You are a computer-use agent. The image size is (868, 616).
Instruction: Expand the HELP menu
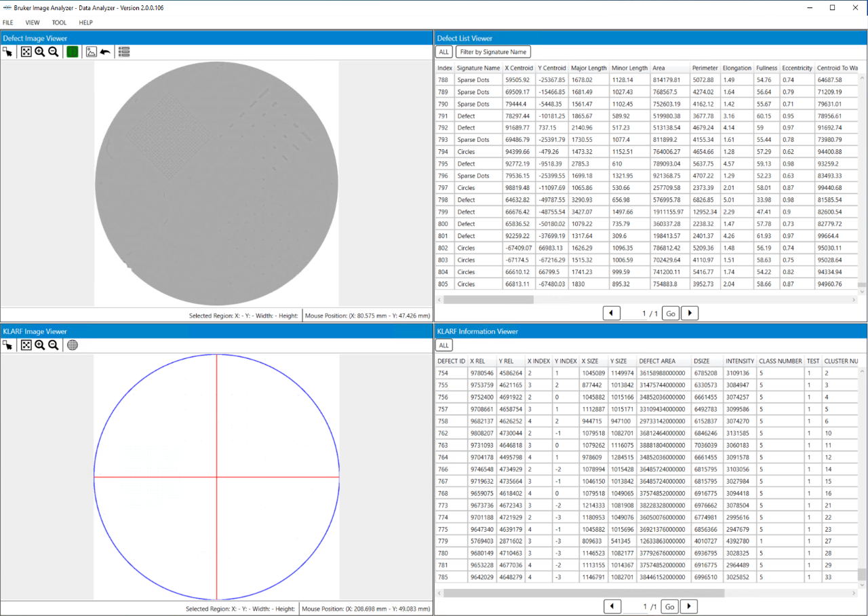point(85,22)
